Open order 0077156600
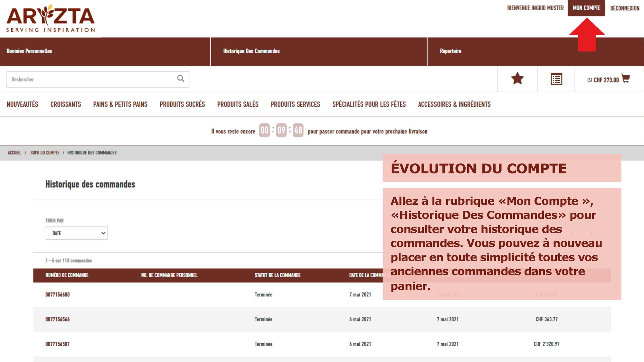Screen dimensions: 644x362 (57, 294)
